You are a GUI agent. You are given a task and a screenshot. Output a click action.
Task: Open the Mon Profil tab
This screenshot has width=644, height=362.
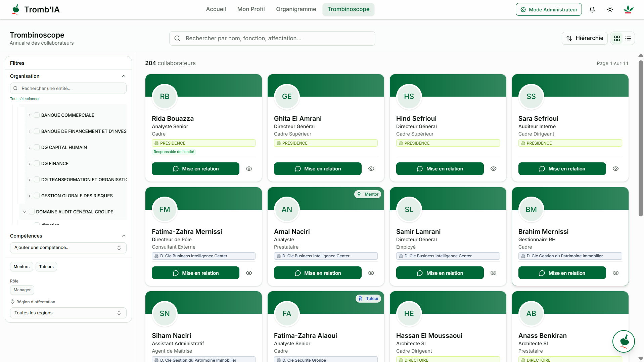tap(251, 9)
